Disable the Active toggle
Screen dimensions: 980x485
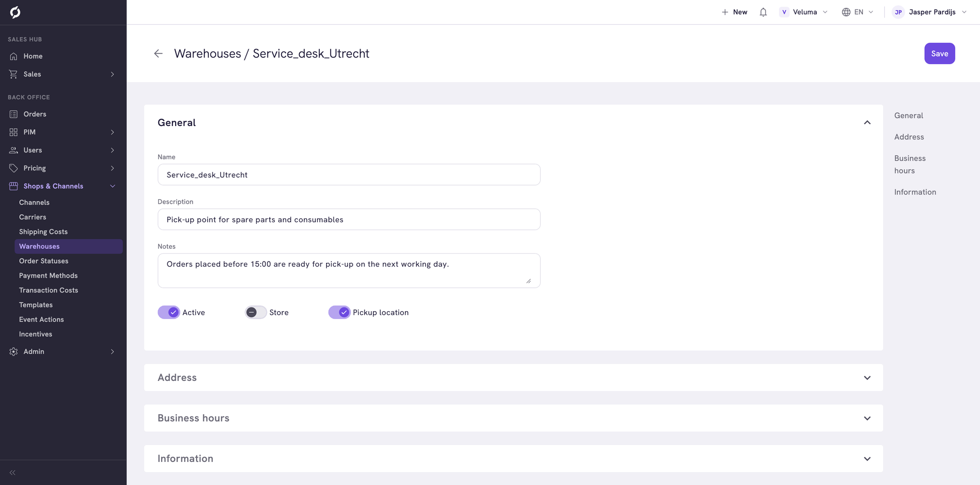point(168,312)
